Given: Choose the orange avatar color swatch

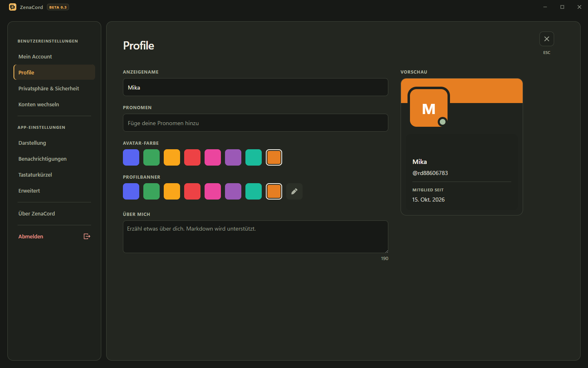Looking at the screenshot, I should [x=274, y=157].
